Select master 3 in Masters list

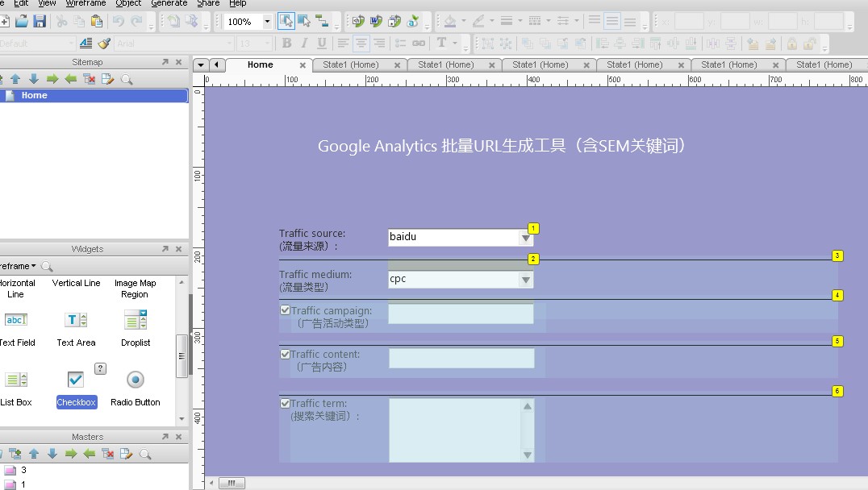[x=23, y=470]
